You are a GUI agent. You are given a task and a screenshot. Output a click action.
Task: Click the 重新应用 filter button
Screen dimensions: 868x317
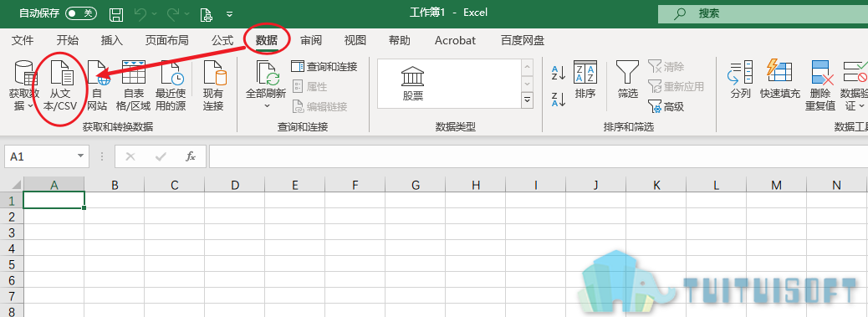click(676, 86)
